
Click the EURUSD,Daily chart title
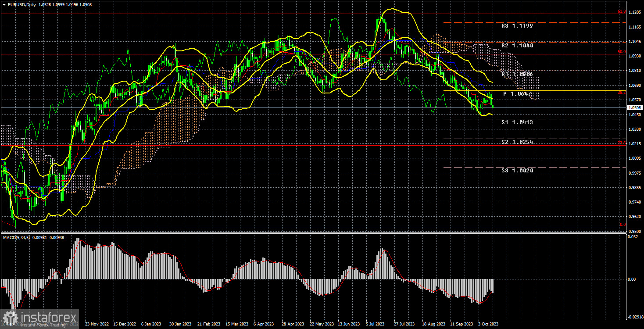coord(22,4)
